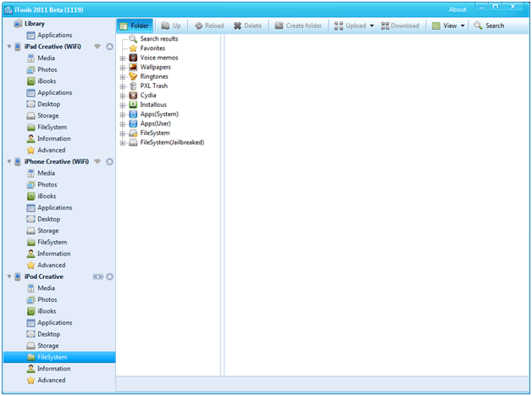Click the Download toolbar button
This screenshot has width=532, height=396.
(400, 25)
